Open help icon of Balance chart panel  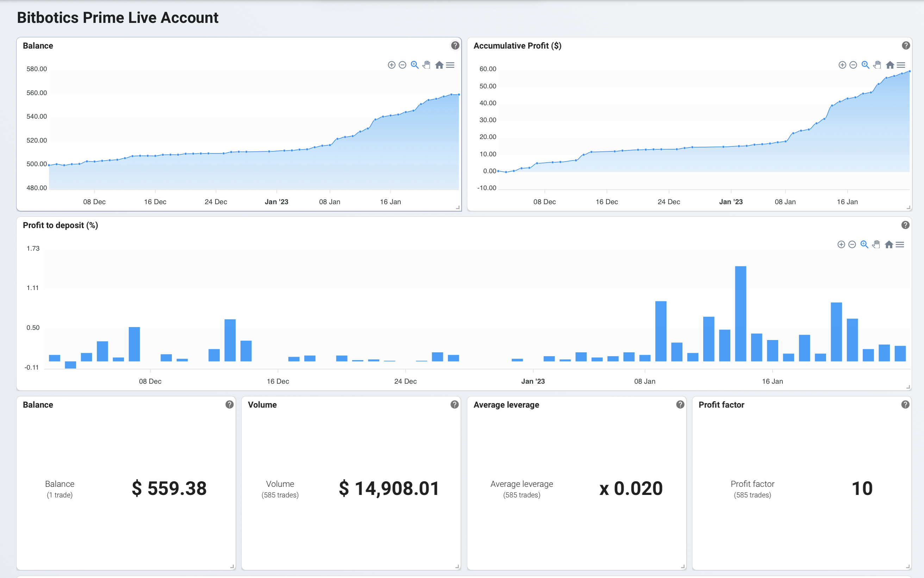[x=455, y=45]
